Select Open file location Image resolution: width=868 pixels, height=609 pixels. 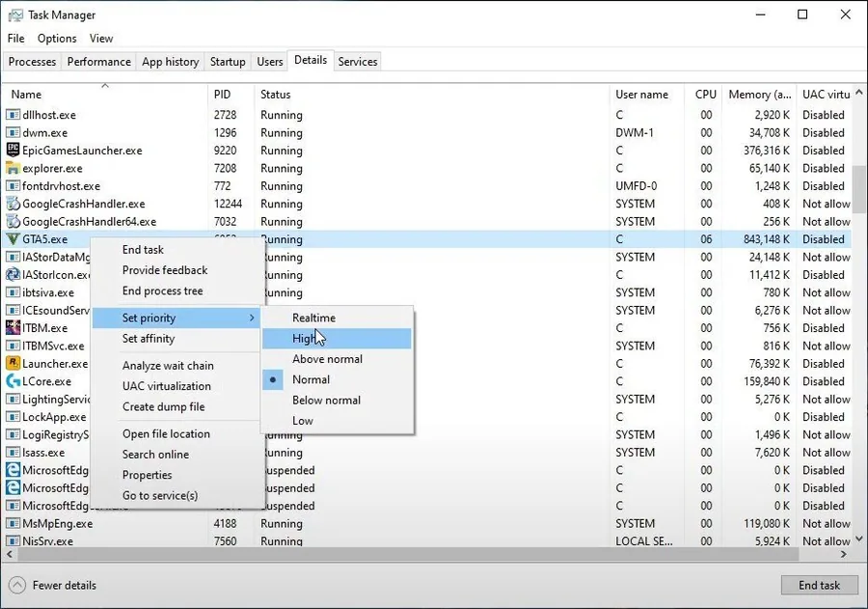click(176, 434)
